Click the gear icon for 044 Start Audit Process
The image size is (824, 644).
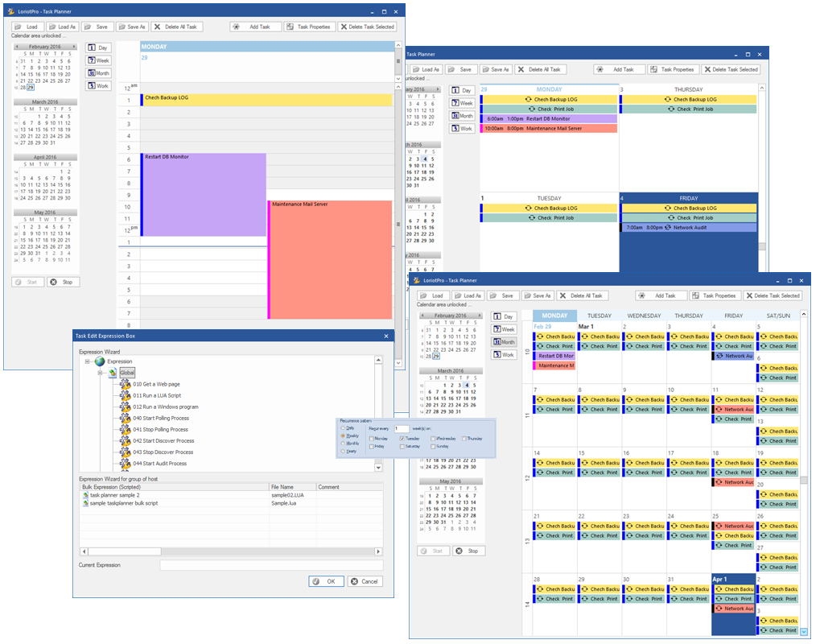[x=125, y=464]
